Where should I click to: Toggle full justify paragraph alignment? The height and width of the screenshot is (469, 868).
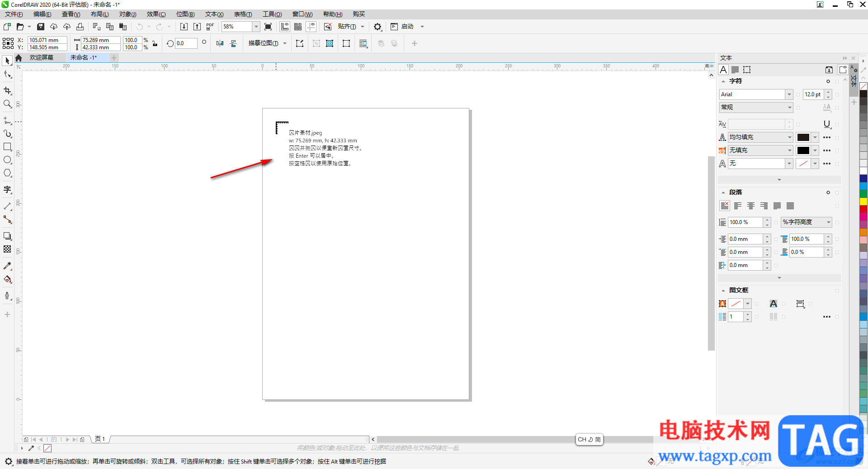pyautogui.click(x=777, y=206)
